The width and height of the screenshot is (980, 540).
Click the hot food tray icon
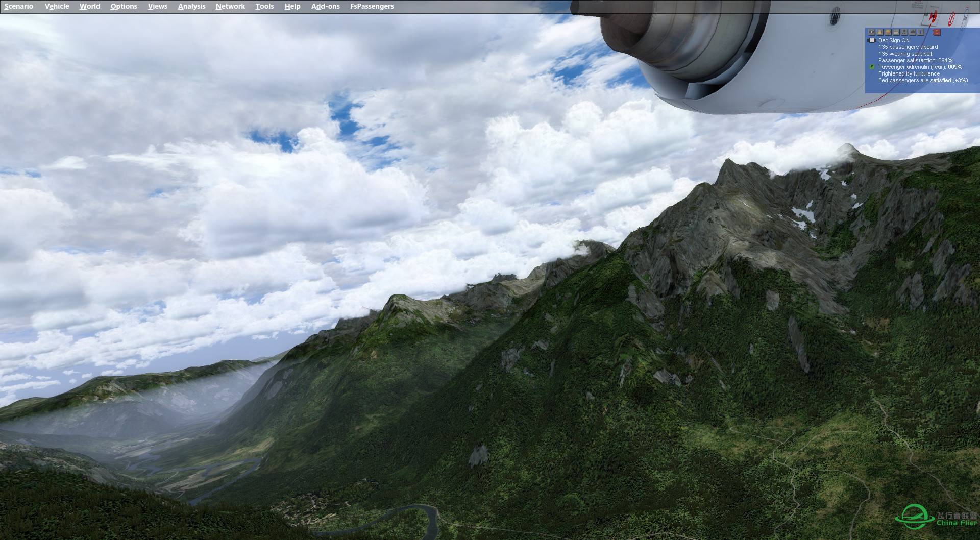(896, 32)
